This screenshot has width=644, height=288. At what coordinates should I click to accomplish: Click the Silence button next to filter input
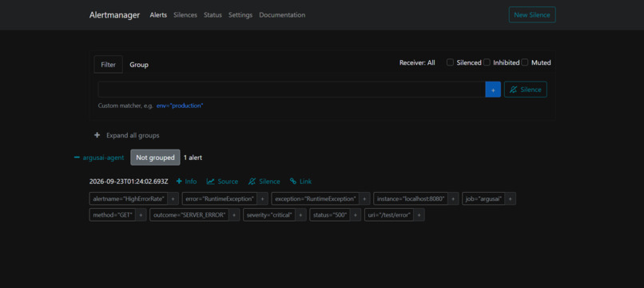(x=525, y=90)
